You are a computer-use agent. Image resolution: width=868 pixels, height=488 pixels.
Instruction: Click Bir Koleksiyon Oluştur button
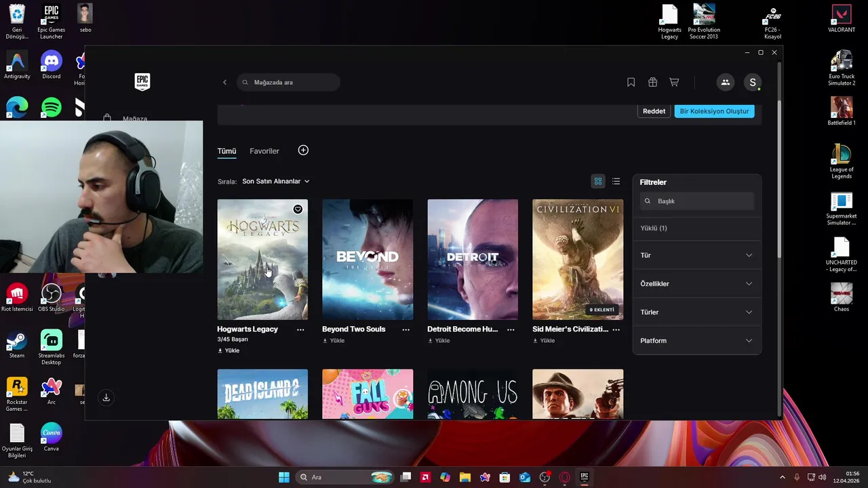pyautogui.click(x=714, y=111)
